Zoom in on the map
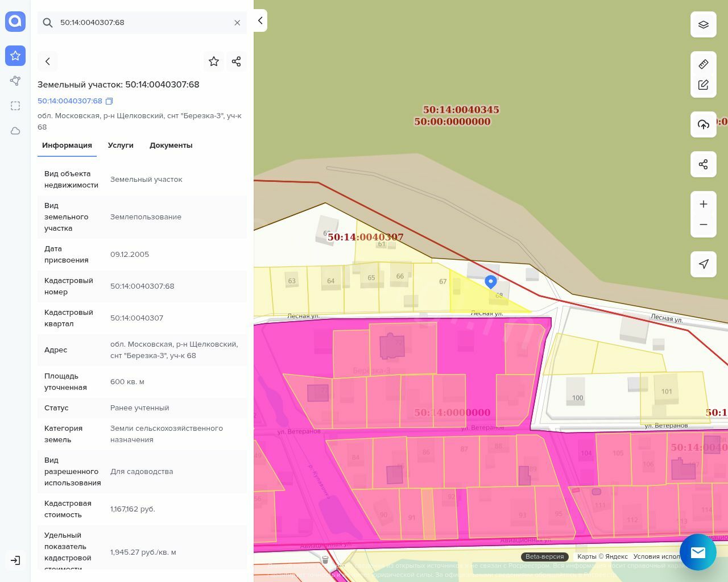The width and height of the screenshot is (728, 582). click(x=703, y=204)
